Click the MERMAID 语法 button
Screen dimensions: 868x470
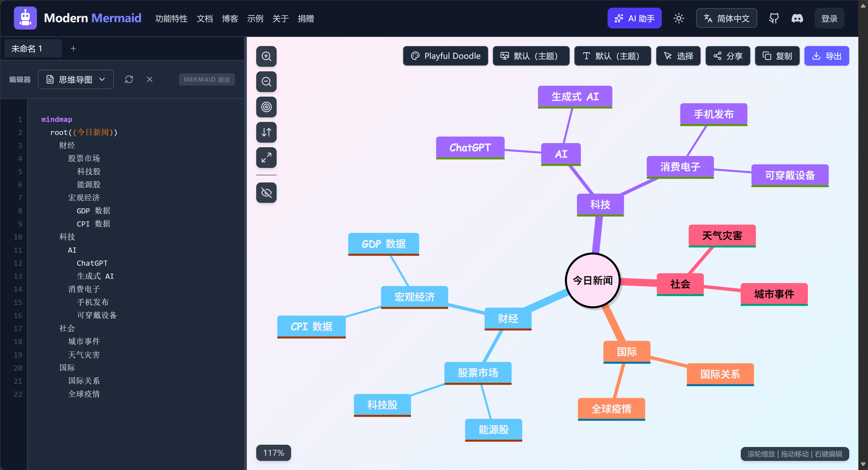[206, 80]
